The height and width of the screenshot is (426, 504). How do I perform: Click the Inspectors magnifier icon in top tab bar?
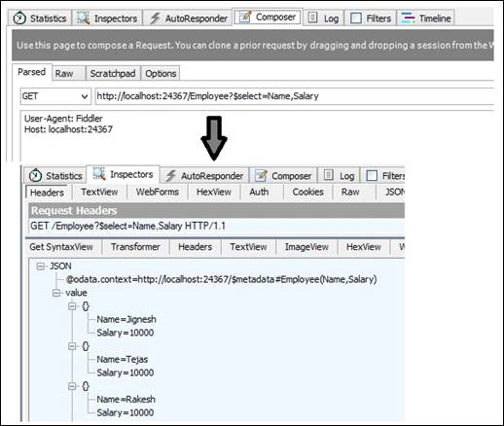pyautogui.click(x=83, y=18)
